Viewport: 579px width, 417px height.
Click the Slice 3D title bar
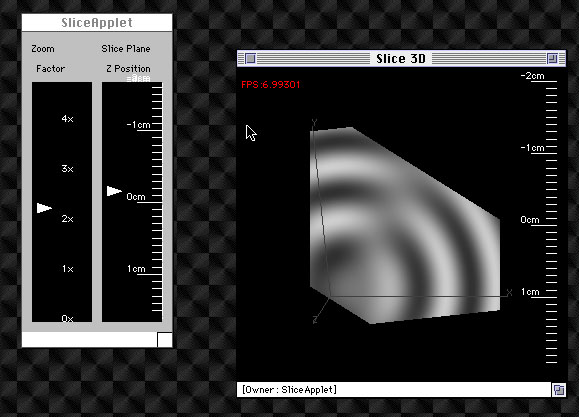[x=401, y=58]
